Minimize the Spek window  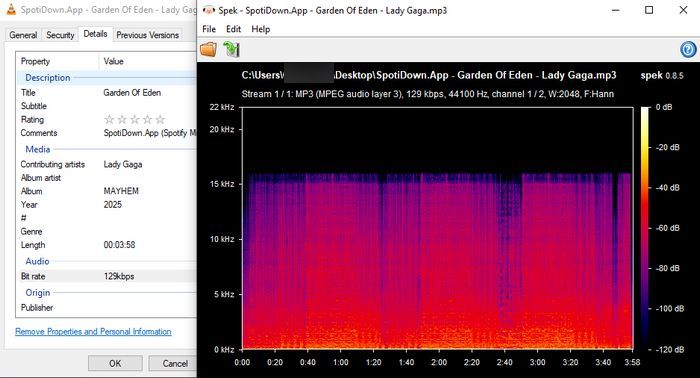pyautogui.click(x=616, y=10)
